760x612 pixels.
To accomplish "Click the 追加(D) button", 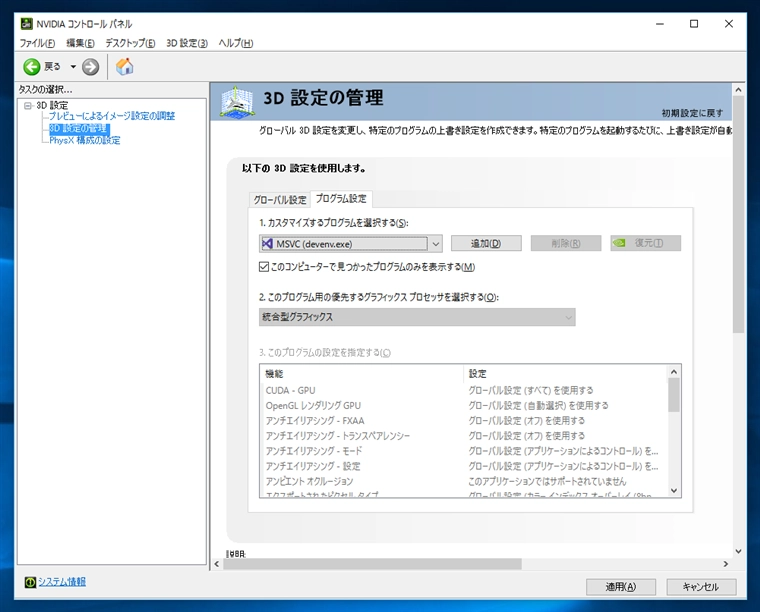I will pos(486,243).
